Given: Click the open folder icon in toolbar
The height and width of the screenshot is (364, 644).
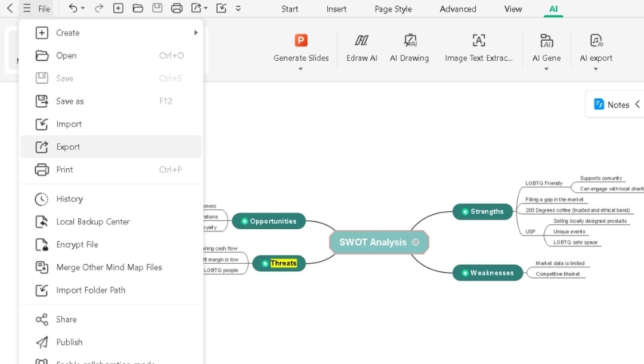Looking at the screenshot, I should pos(138,8).
